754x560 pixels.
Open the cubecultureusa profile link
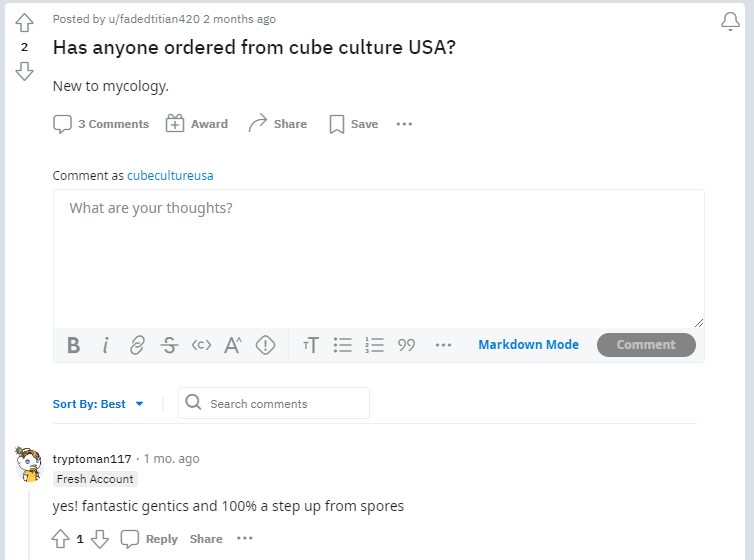click(170, 176)
